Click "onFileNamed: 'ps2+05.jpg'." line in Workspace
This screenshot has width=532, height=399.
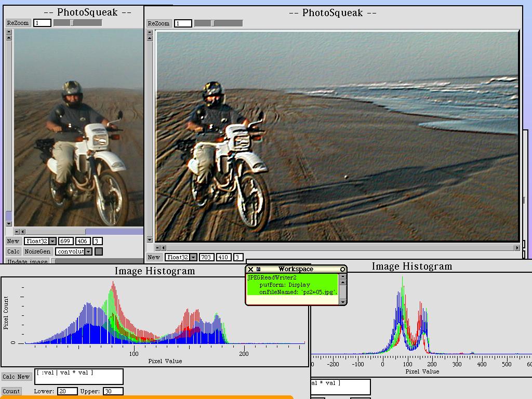[x=298, y=292]
